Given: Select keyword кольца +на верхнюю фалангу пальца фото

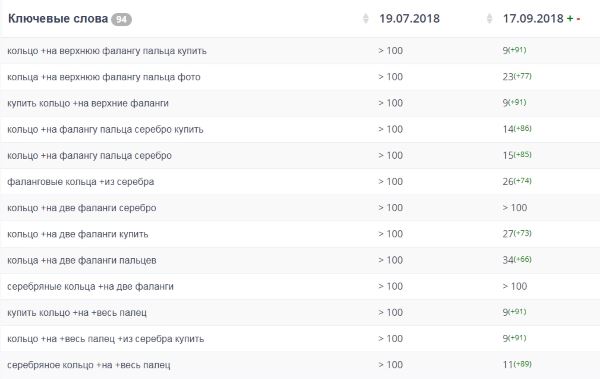Looking at the screenshot, I should pyautogui.click(x=104, y=77).
